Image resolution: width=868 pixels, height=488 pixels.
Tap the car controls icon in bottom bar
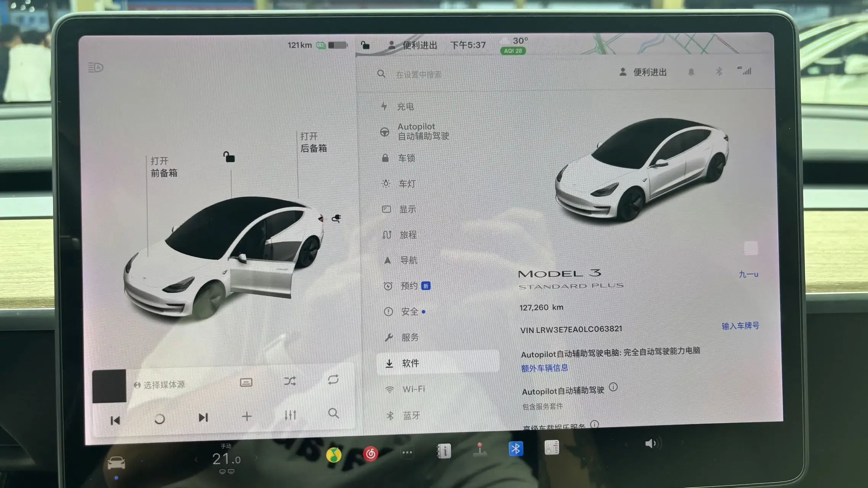pyautogui.click(x=116, y=463)
